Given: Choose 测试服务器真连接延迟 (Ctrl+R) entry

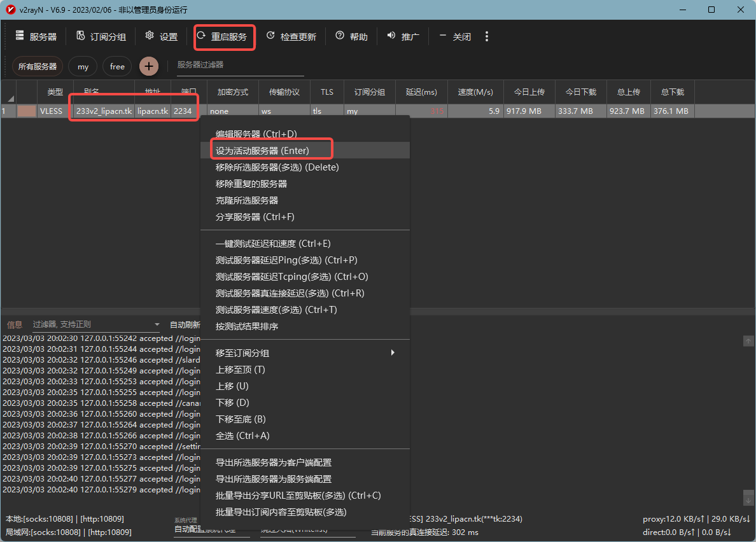Looking at the screenshot, I should point(305,293).
